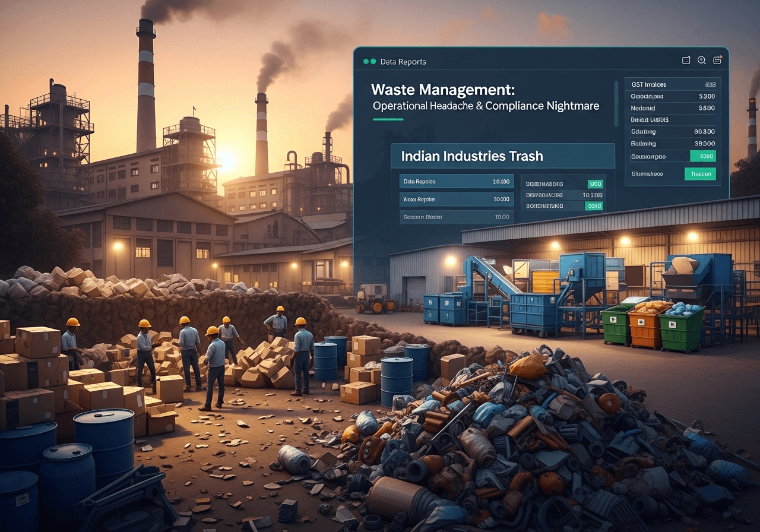
Task: Click the first green dot beside Data Reports
Action: pyautogui.click(x=365, y=61)
